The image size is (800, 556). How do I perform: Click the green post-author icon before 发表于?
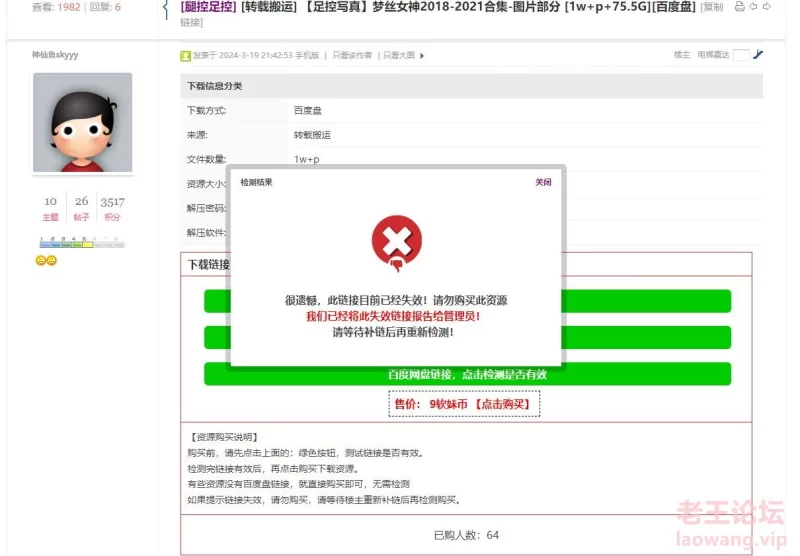point(185,56)
